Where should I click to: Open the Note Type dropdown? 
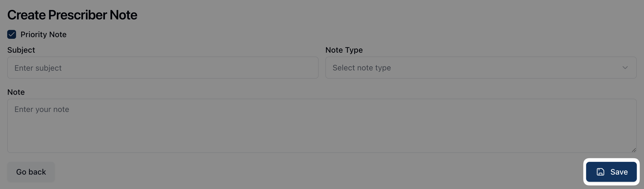481,68
